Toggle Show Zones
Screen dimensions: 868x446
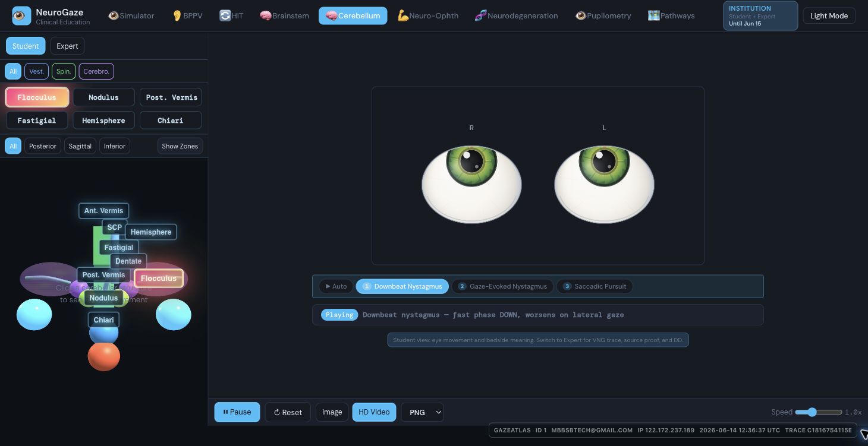[180, 145]
